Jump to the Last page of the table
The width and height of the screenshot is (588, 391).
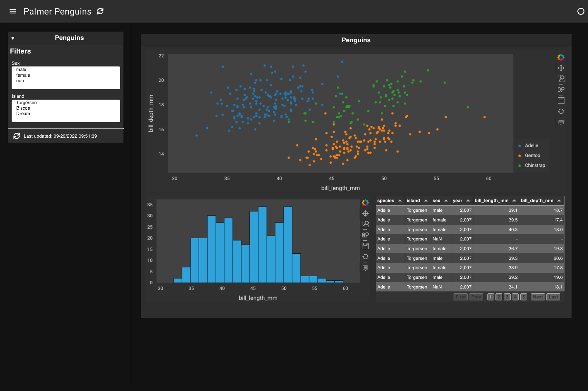pos(553,297)
